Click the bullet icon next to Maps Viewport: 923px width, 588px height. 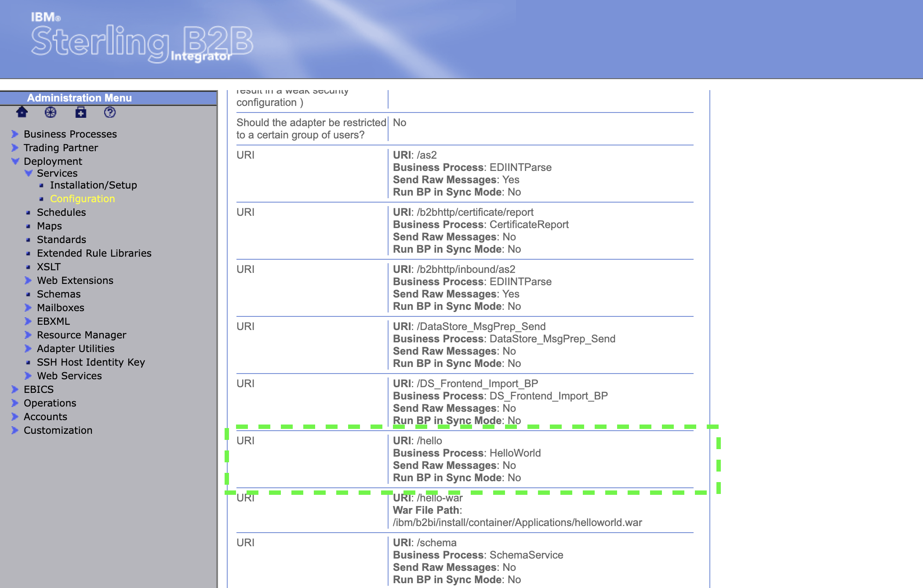click(28, 226)
